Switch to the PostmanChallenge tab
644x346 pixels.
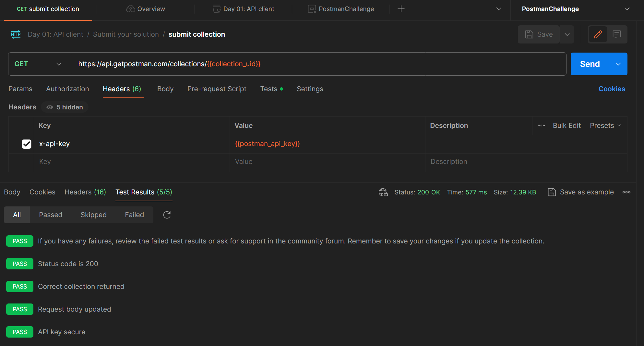[x=341, y=9]
